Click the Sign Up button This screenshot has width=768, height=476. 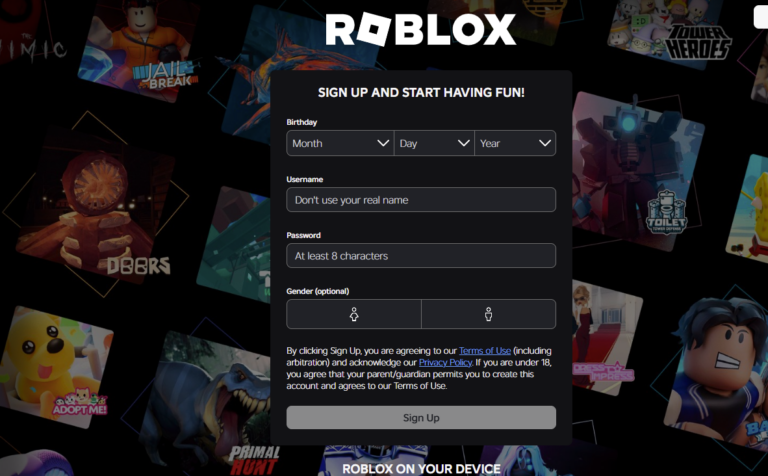click(421, 418)
